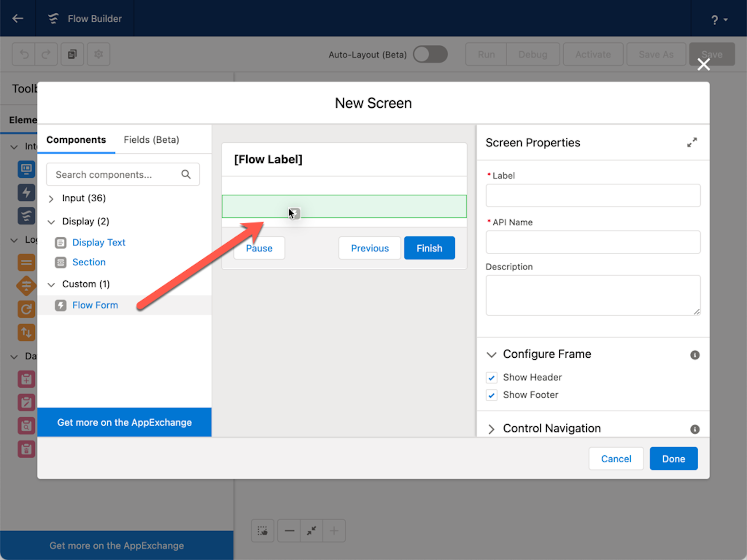
Task: Uncheck the Show Footer option
Action: click(x=491, y=395)
